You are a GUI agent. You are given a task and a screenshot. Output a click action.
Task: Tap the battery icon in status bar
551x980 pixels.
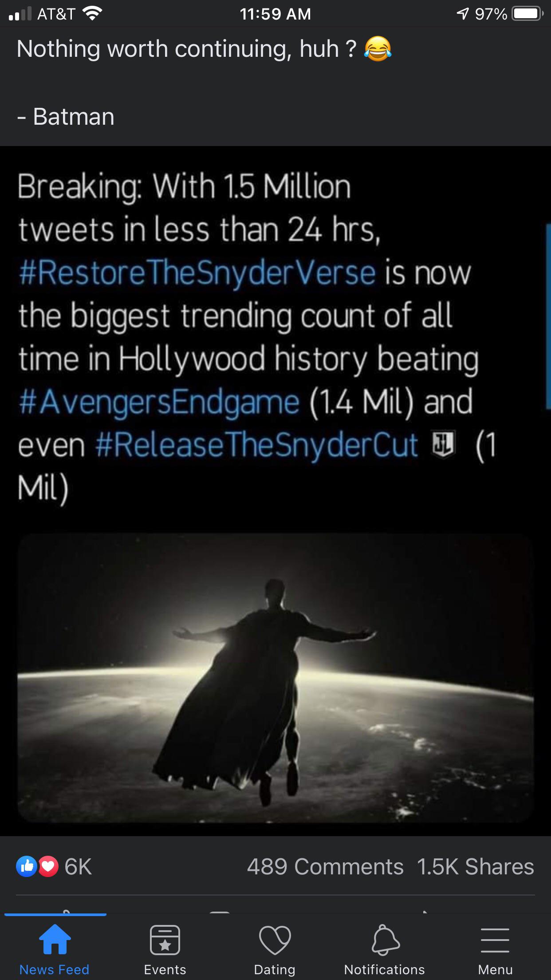[527, 14]
